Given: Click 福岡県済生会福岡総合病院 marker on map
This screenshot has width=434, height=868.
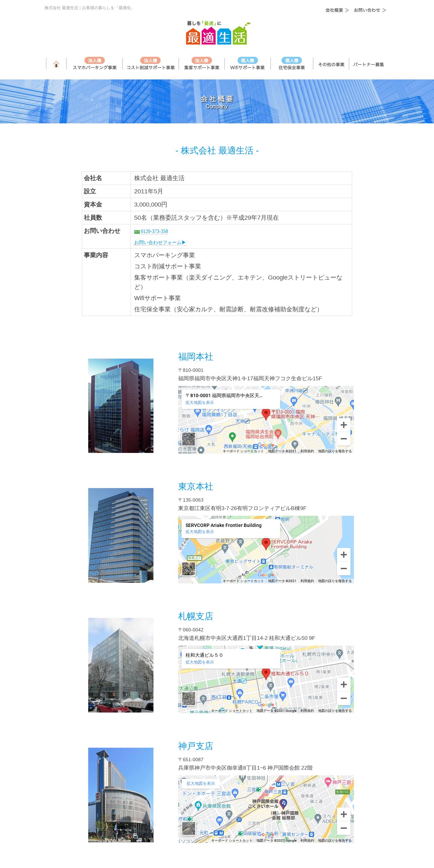Looking at the screenshot, I should click(x=278, y=433).
